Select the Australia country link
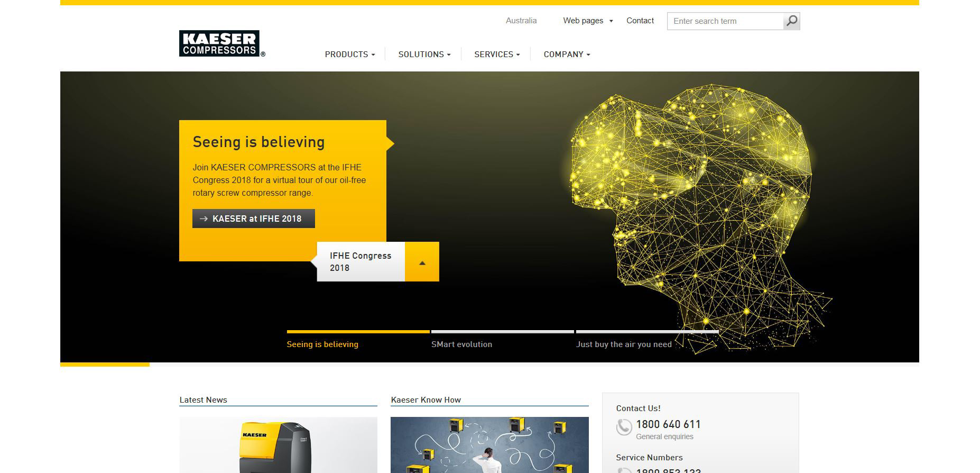This screenshot has width=980, height=473. [x=521, y=21]
